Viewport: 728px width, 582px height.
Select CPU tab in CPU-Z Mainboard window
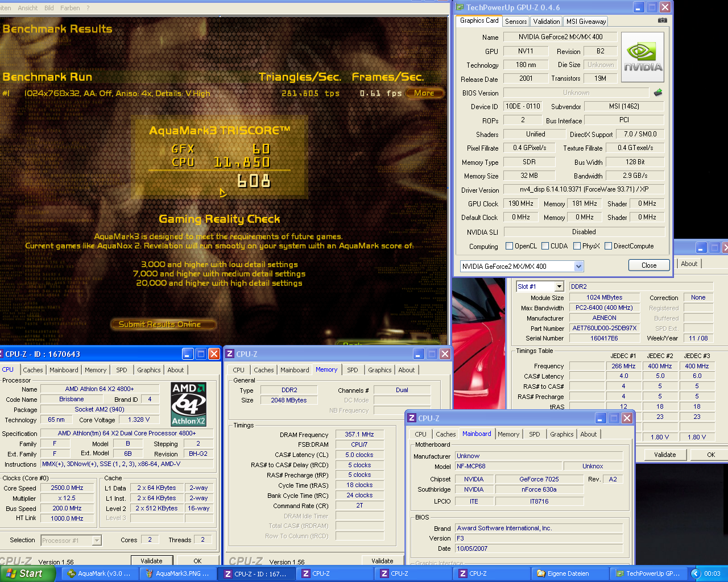click(421, 434)
